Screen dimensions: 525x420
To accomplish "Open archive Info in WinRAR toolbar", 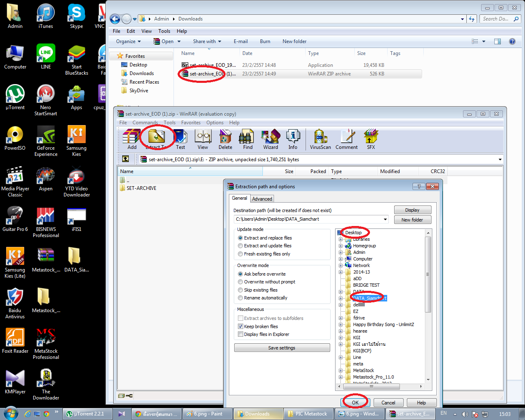I will click(293, 139).
